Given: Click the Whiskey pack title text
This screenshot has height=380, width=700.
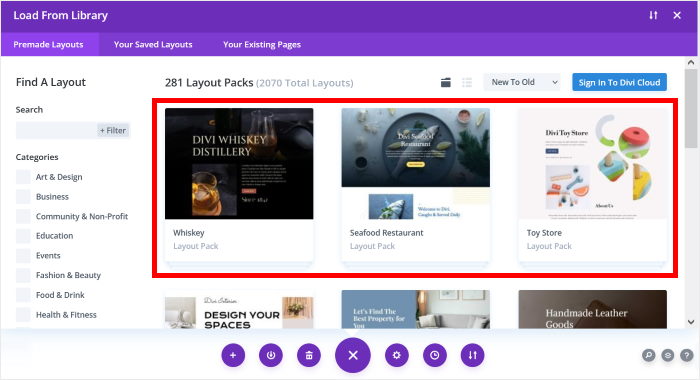Looking at the screenshot, I should pyautogui.click(x=189, y=233).
